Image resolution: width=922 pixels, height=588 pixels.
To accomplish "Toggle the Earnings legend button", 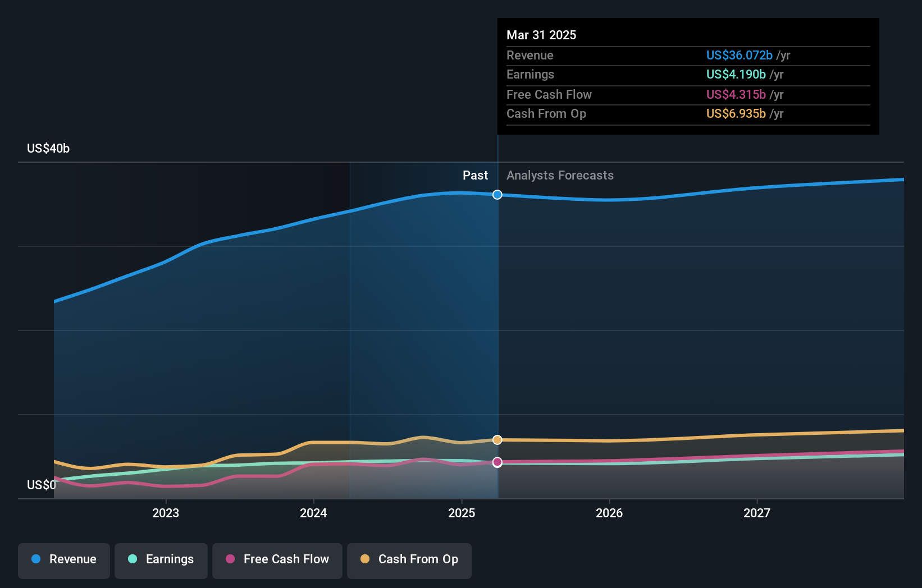I will click(161, 561).
